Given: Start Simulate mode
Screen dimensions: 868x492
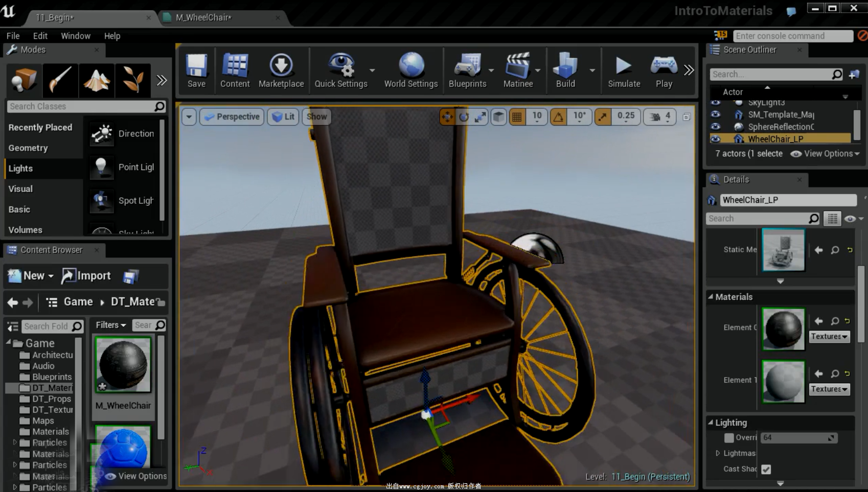Looking at the screenshot, I should (x=624, y=71).
